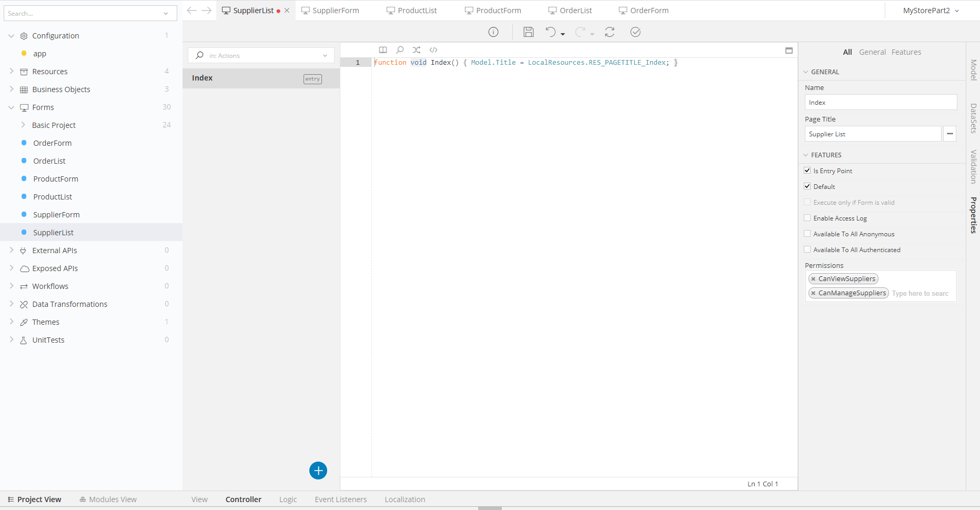This screenshot has height=510, width=980.
Task: Click the blue plus add action button
Action: [318, 471]
